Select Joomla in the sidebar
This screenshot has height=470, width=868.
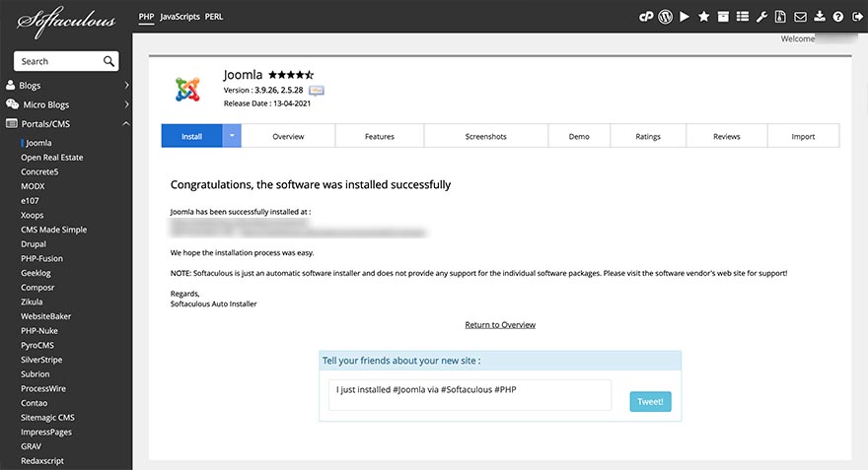(x=38, y=143)
